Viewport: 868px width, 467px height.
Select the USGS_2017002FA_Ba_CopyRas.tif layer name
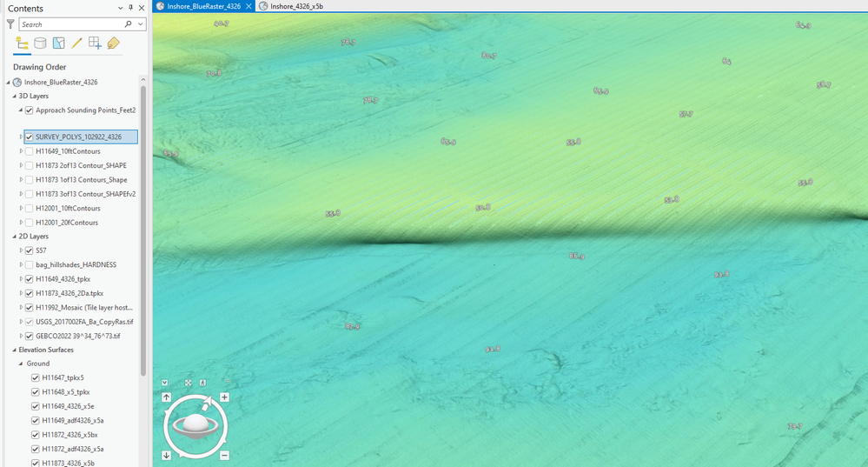click(x=84, y=322)
